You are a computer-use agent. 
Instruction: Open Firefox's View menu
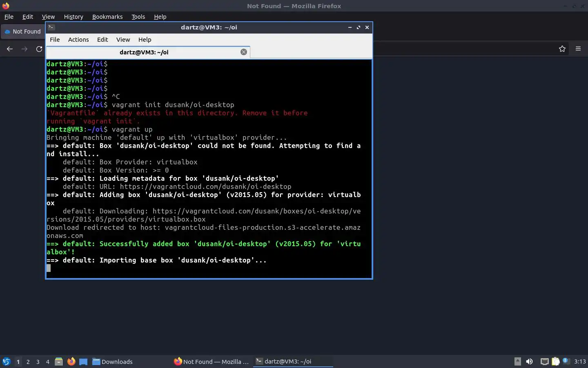48,17
